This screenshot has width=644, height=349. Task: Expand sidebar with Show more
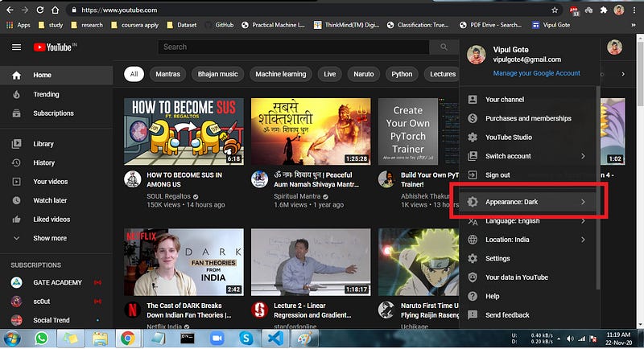pyautogui.click(x=49, y=238)
